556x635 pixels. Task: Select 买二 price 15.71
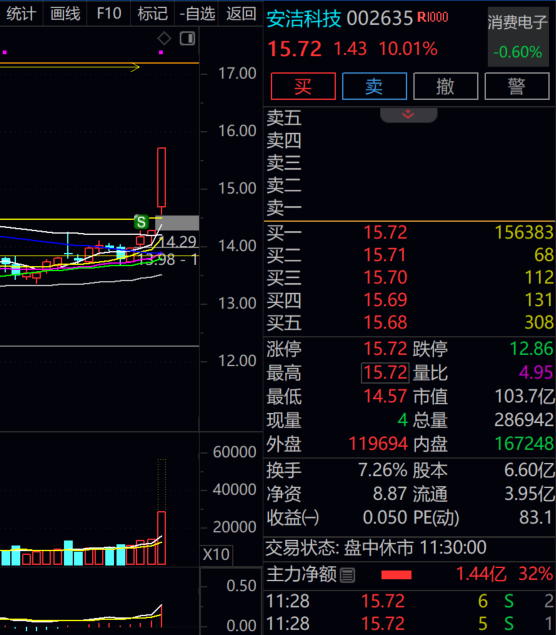(385, 255)
